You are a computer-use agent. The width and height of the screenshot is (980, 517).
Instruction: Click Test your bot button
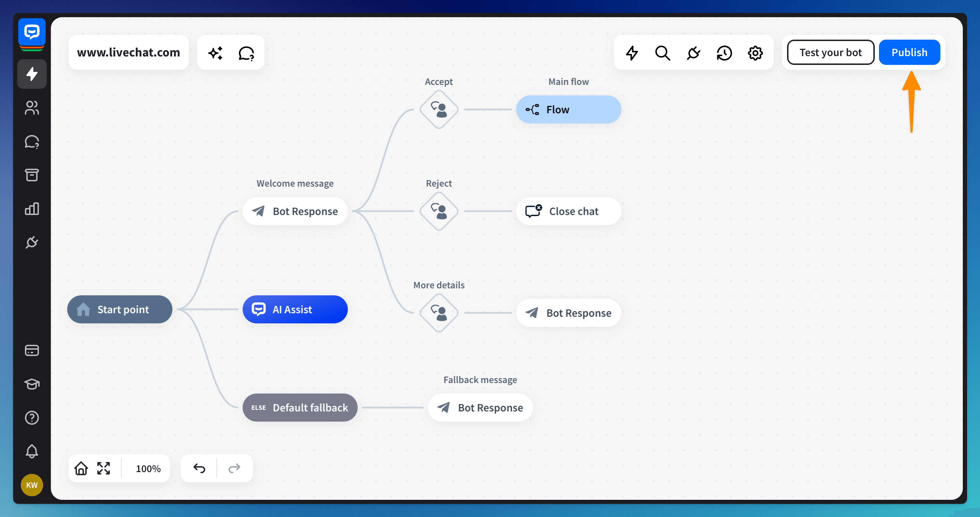tap(830, 53)
